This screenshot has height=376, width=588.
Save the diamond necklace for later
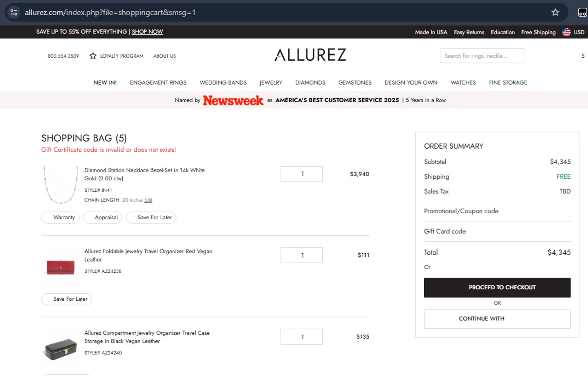point(151,217)
